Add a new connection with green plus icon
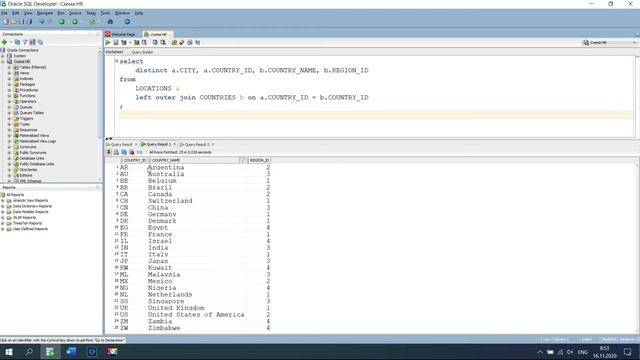Image resolution: width=640 pixels, height=360 pixels. [4, 42]
